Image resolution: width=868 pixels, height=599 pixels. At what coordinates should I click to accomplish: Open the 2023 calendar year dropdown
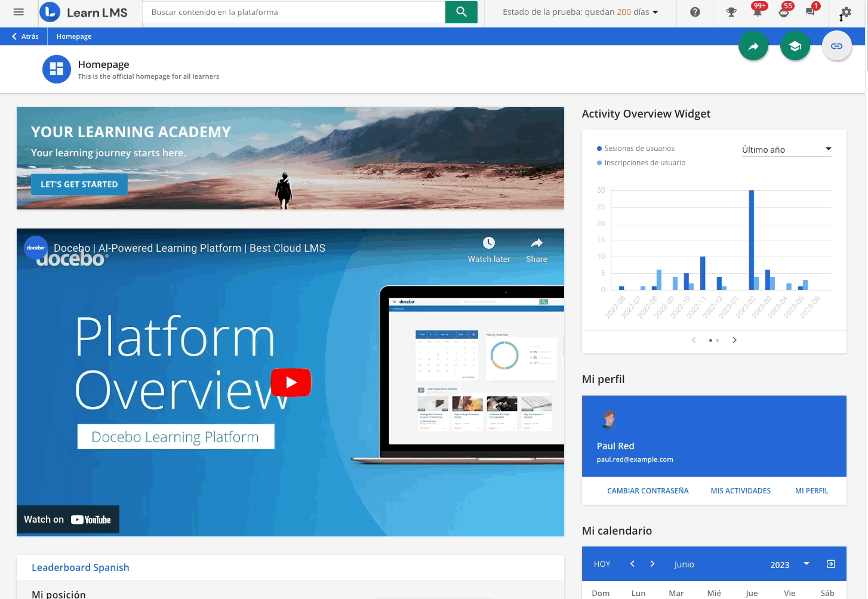[789, 564]
